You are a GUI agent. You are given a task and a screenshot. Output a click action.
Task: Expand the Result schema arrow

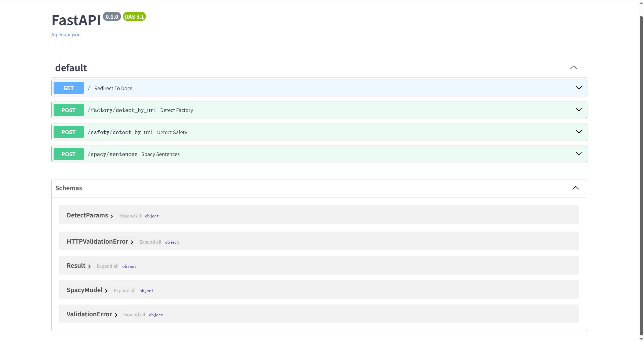pos(89,266)
